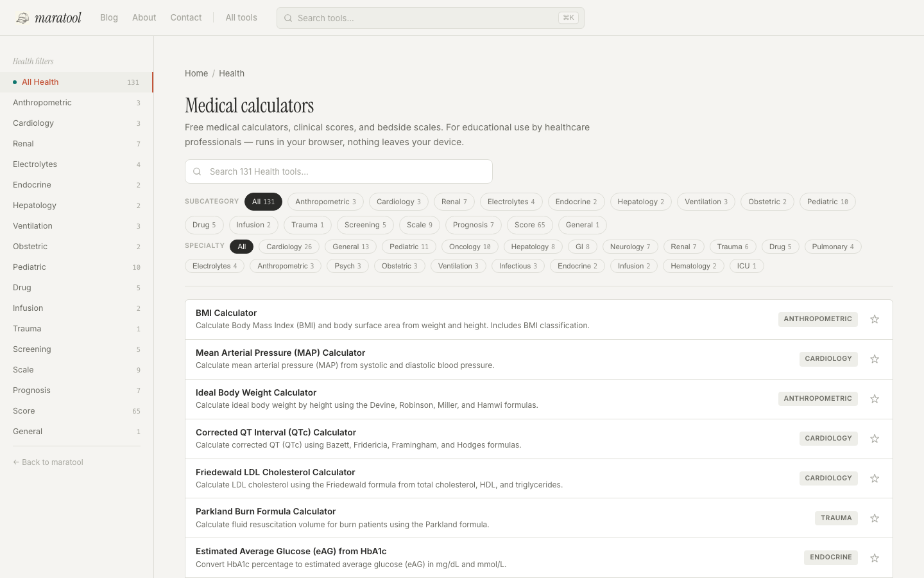The height and width of the screenshot is (578, 924).
Task: Toggle the Score 65 subcategory chip
Action: [x=530, y=225]
